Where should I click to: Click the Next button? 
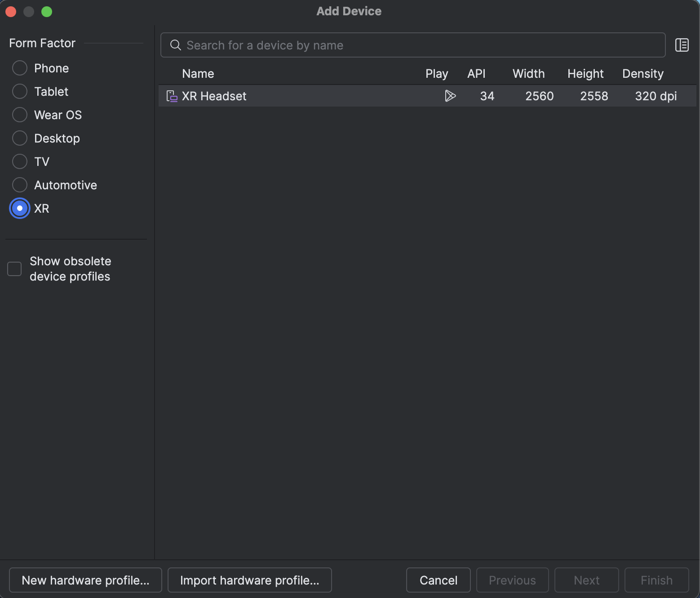[x=586, y=580]
